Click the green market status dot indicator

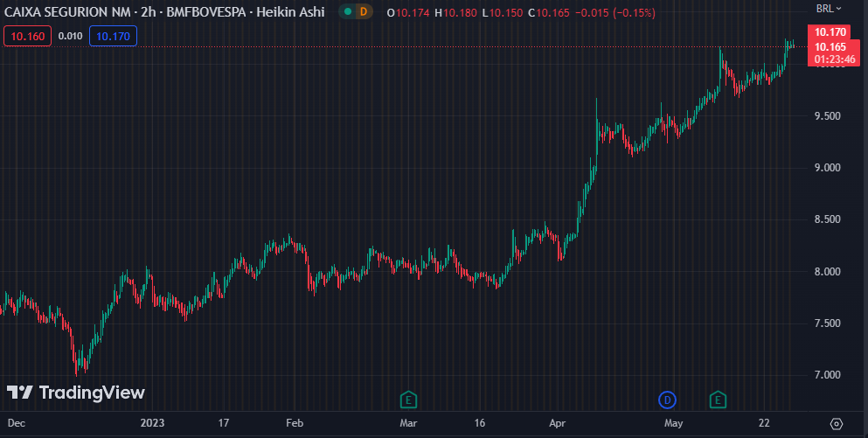(x=347, y=11)
